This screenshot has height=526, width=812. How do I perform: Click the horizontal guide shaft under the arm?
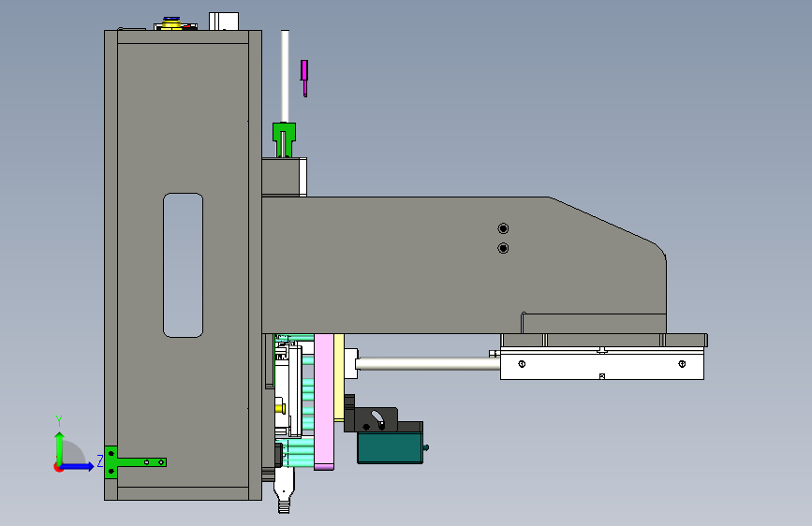point(428,363)
